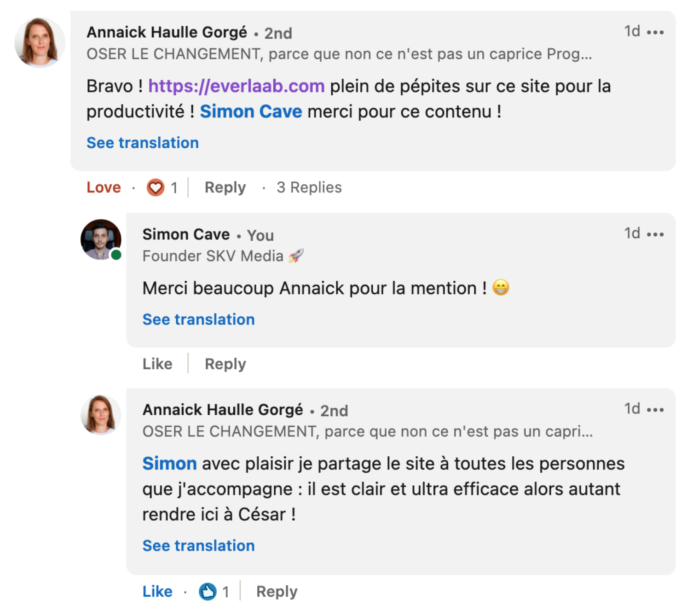Viewport: 693px width, 616px height.
Task: Expand the 3 Replies thread
Action: pyautogui.click(x=309, y=187)
